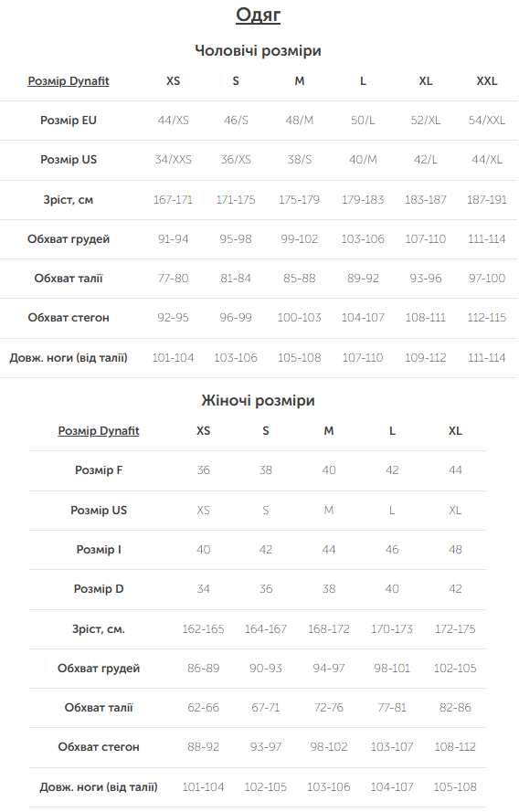The height and width of the screenshot is (812, 519).
Task: Select men's leg length row label
Action: point(69,358)
